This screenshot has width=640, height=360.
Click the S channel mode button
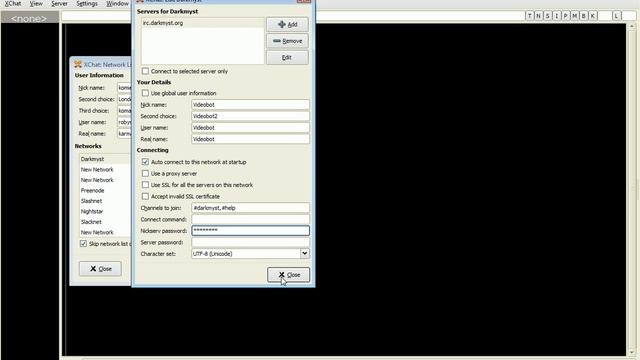click(x=547, y=16)
